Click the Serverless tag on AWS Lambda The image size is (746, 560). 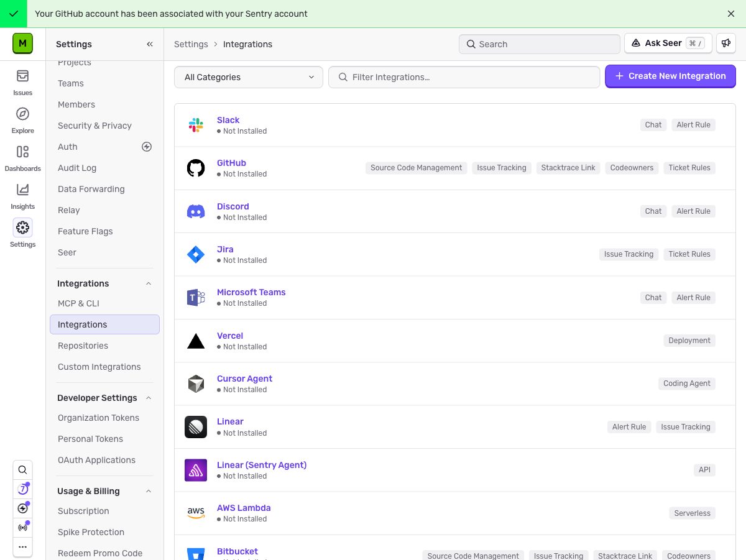pos(693,513)
